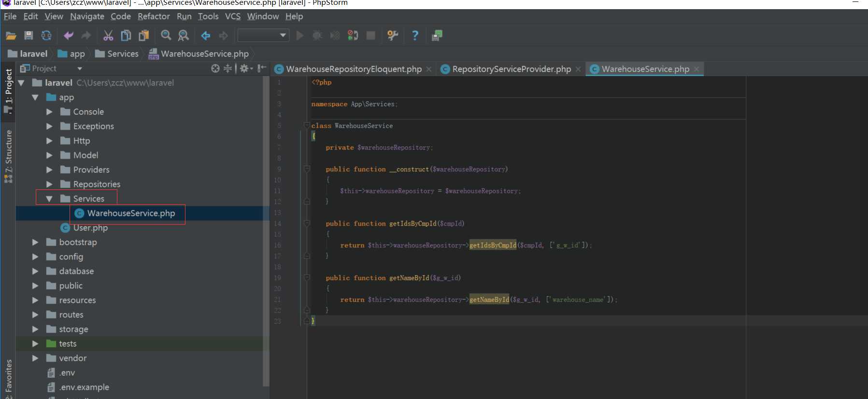Toggle Listen for PHP Debug Connections
Viewport: 868px width, 399px height.
point(353,35)
